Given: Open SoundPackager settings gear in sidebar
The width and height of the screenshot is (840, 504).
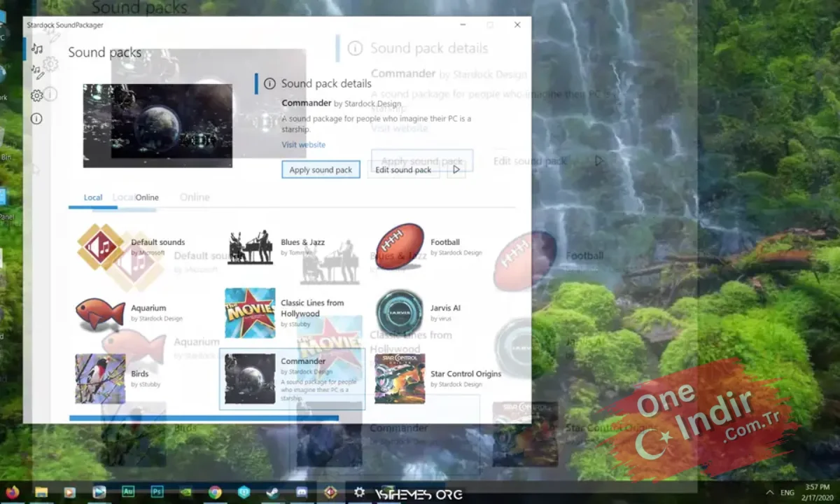Looking at the screenshot, I should (x=37, y=96).
